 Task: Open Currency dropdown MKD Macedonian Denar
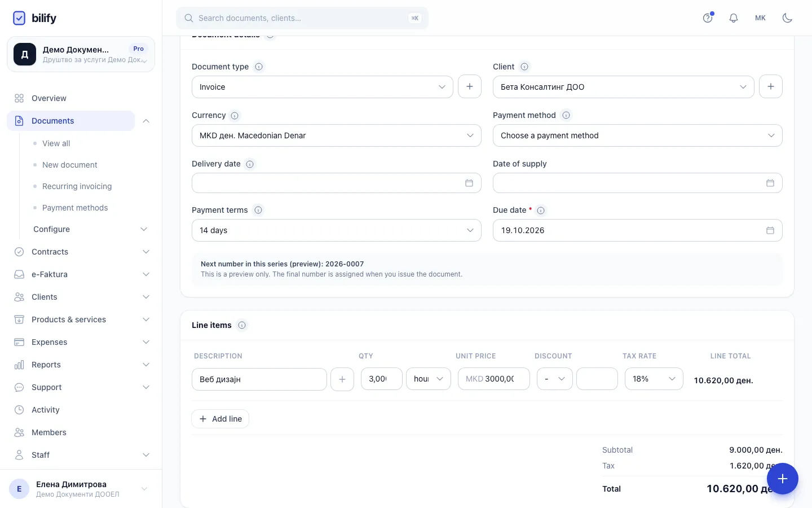337,135
